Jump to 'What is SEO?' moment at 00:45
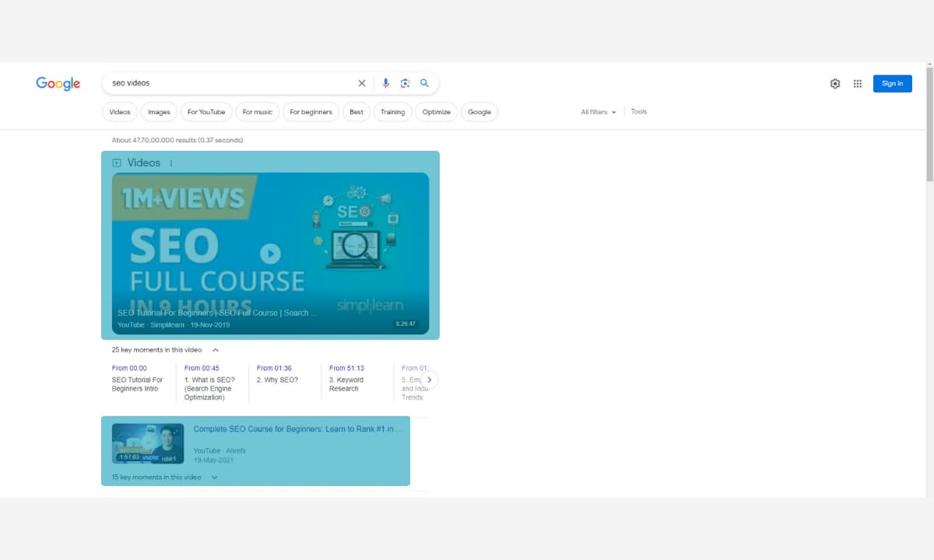 [x=211, y=383]
